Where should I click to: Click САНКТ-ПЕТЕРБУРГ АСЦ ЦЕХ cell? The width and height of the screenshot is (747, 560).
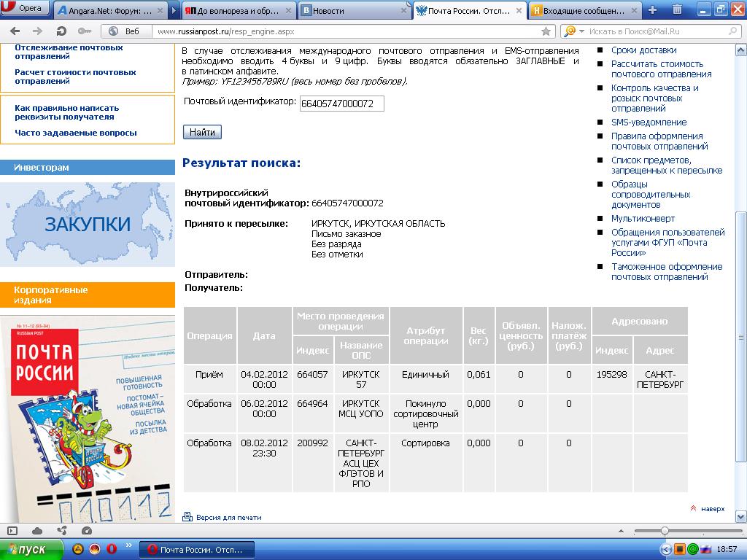360,463
